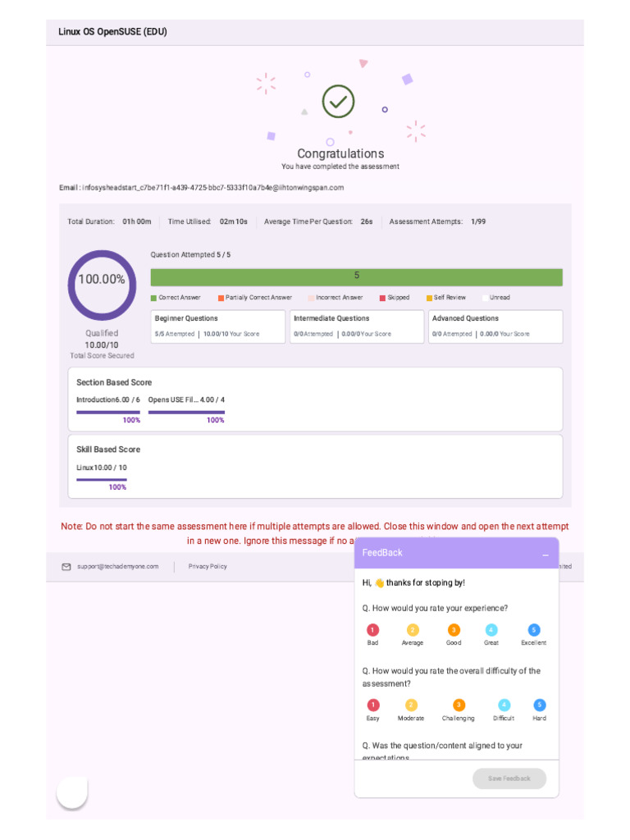Image resolution: width=630 pixels, height=840 pixels.
Task: Click the email address text
Action: 212,188
